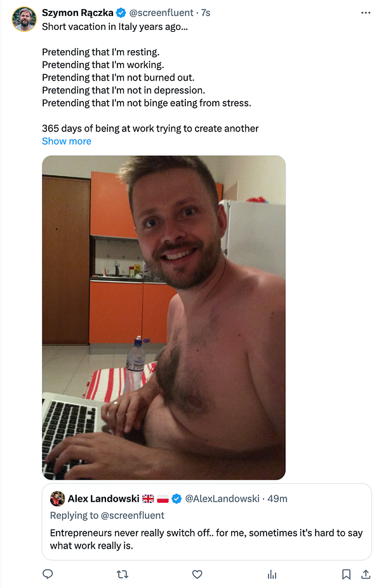Open the @screenfluent handle in header

(161, 13)
